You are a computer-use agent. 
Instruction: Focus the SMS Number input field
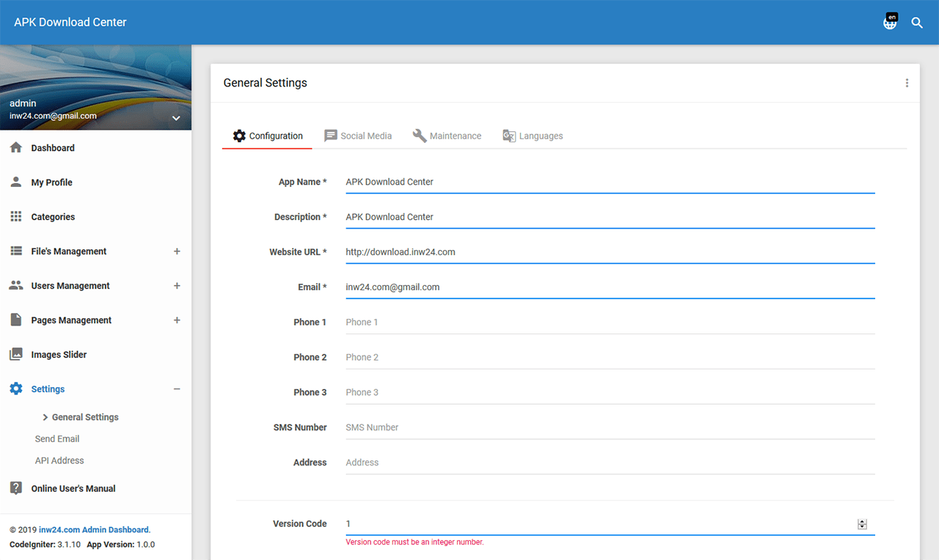pyautogui.click(x=610, y=427)
